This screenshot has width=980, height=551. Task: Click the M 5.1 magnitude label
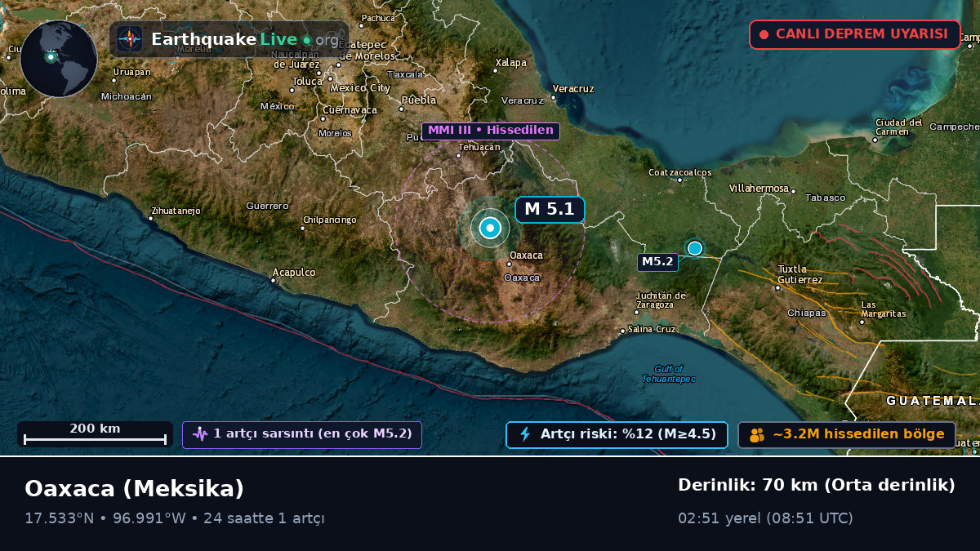tap(550, 210)
